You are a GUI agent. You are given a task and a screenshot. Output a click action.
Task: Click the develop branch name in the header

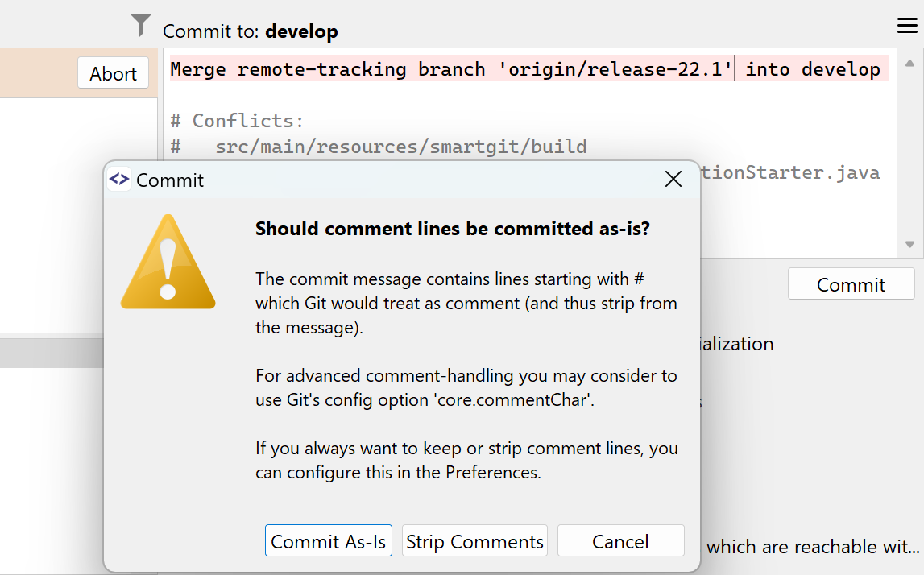(301, 31)
